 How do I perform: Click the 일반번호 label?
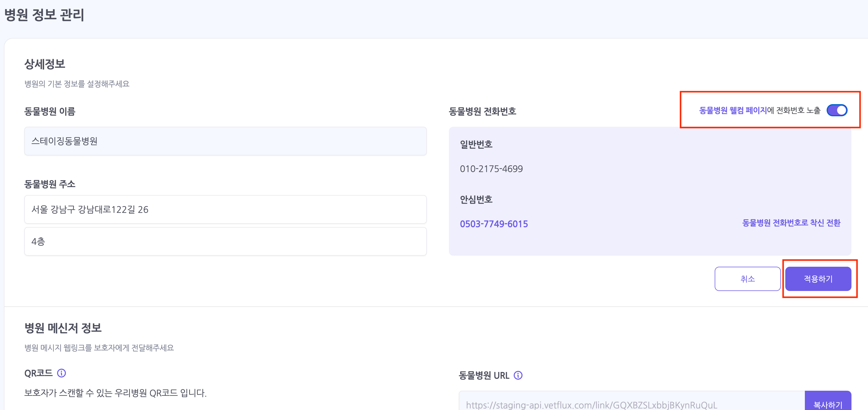(x=476, y=144)
